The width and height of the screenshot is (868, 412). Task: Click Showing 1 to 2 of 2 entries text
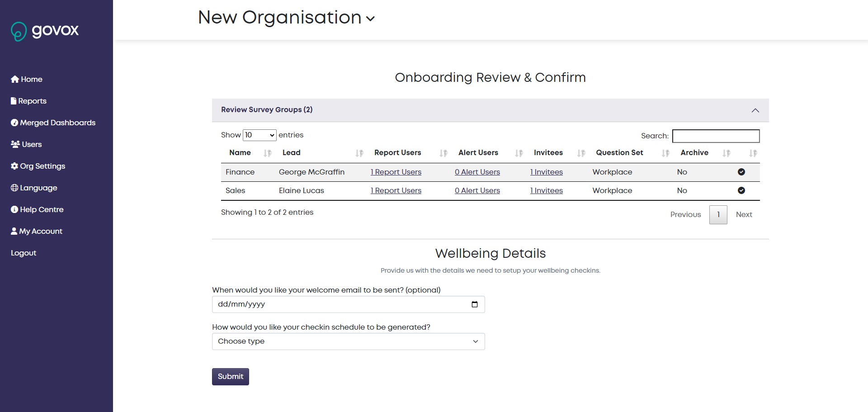[267, 212]
